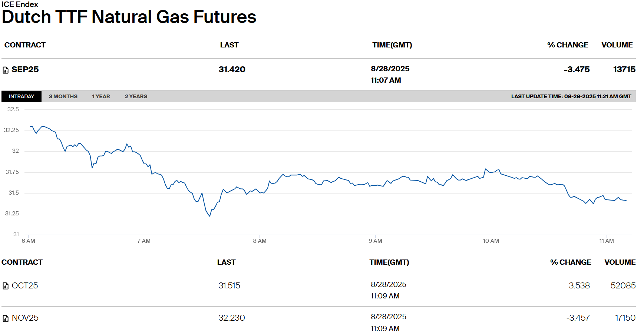The height and width of the screenshot is (334, 644).
Task: Click the SEP25 last price 31.420
Action: coord(232,70)
